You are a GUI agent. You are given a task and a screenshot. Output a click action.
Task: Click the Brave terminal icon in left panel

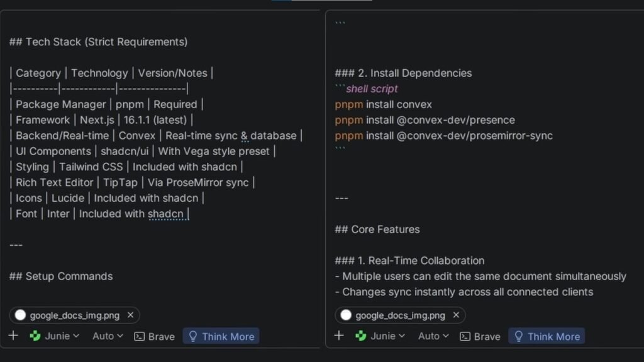coord(140,337)
